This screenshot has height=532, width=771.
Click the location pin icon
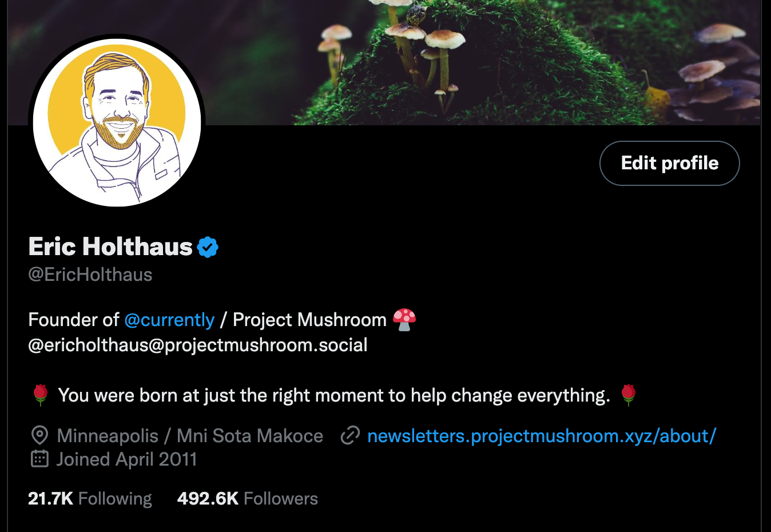coord(39,436)
